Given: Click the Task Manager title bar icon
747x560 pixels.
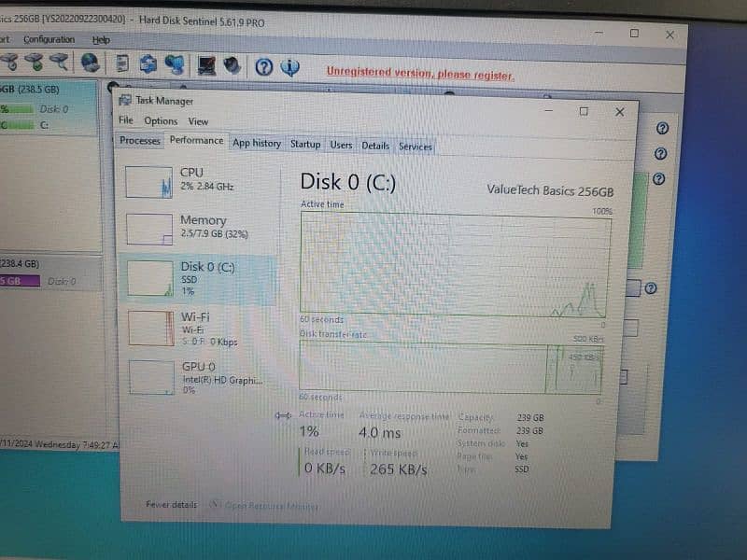Looking at the screenshot, I should pos(126,101).
